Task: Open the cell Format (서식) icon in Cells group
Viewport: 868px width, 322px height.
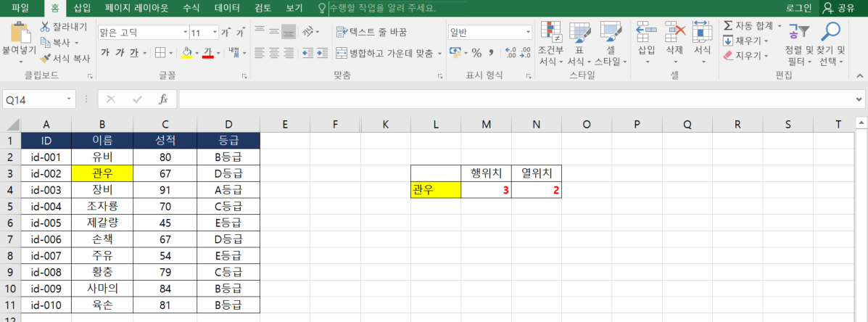Action: (x=703, y=32)
